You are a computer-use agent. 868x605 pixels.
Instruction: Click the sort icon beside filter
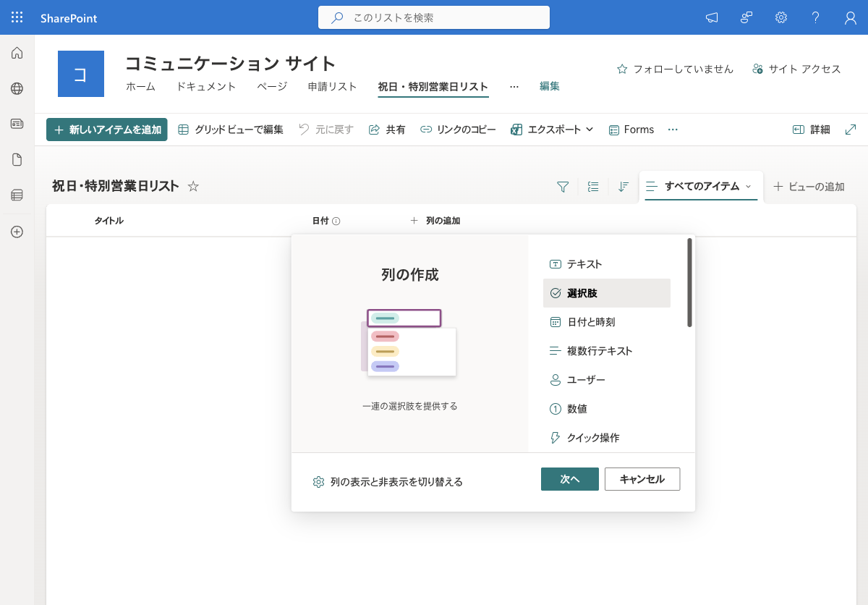[624, 187]
